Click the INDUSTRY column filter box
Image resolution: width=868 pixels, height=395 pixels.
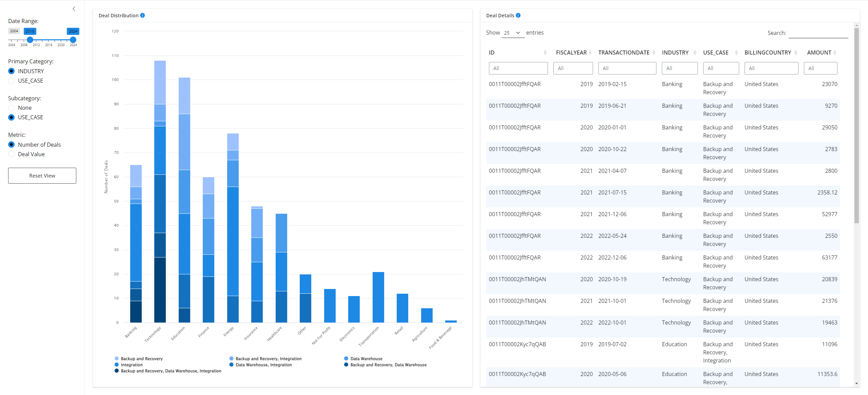click(x=680, y=68)
